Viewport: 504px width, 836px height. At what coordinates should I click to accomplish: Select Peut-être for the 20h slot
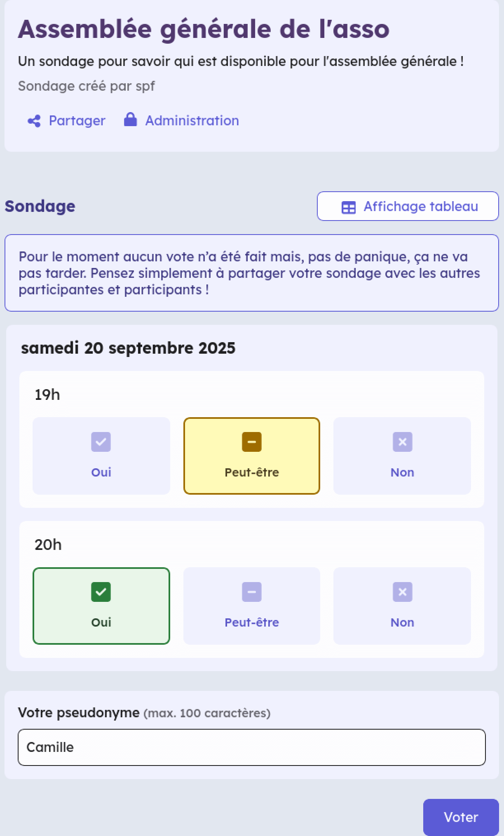[x=252, y=606]
